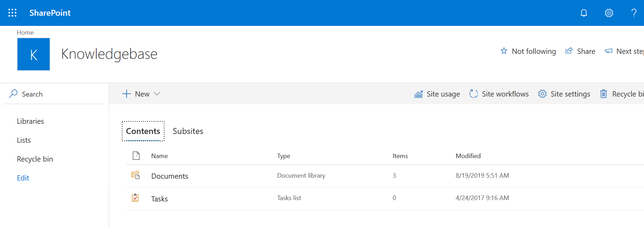This screenshot has width=644, height=227.
Task: Open the SharePoint home link
Action: click(50, 13)
